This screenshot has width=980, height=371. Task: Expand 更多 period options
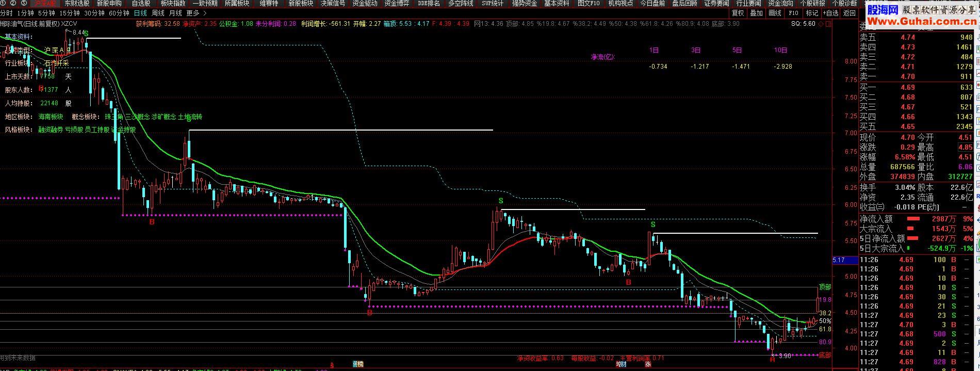pyautogui.click(x=196, y=13)
